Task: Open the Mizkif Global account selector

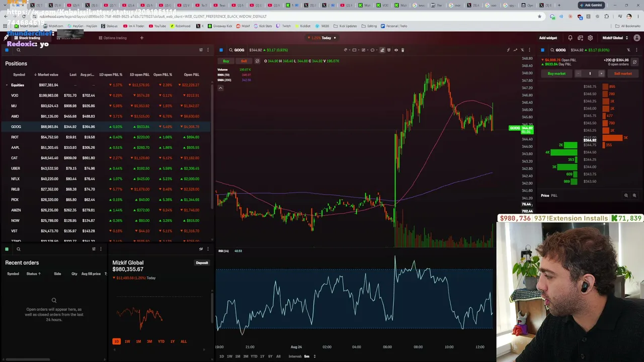Action: coord(615,38)
